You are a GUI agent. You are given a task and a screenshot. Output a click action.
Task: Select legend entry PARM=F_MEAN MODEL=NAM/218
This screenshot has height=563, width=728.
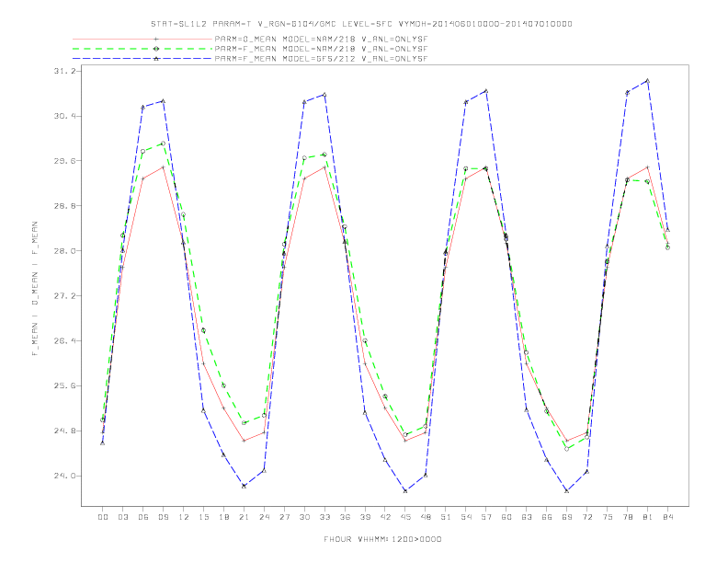click(x=321, y=49)
